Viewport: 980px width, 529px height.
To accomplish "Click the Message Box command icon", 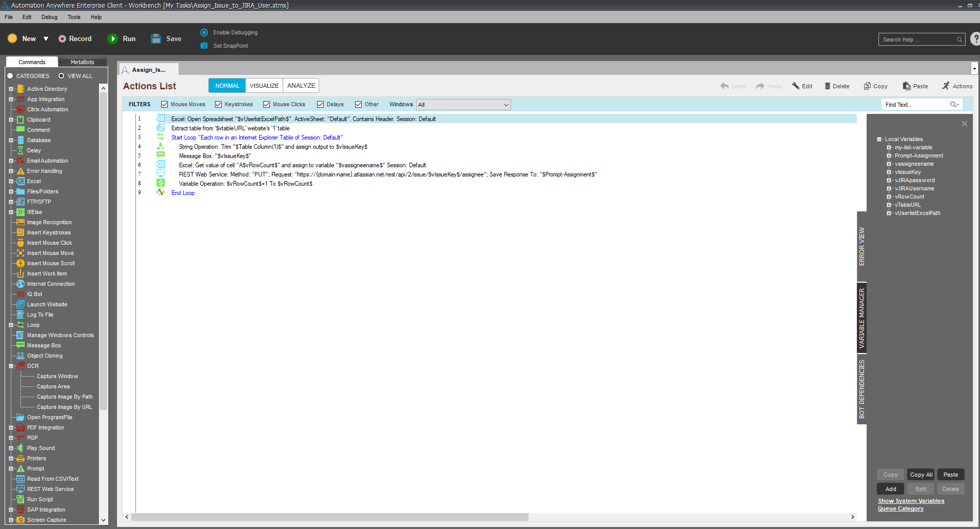I will tap(21, 345).
